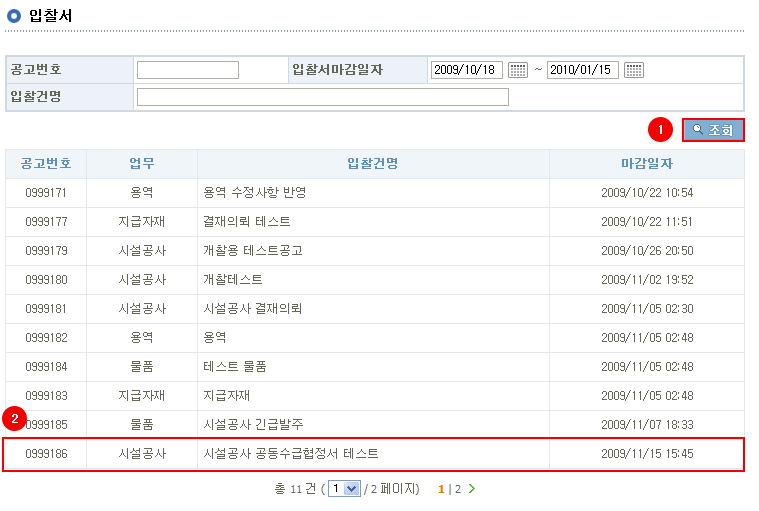Click deadline 2009/11/02 19:52
The height and width of the screenshot is (511, 759).
[x=647, y=280]
